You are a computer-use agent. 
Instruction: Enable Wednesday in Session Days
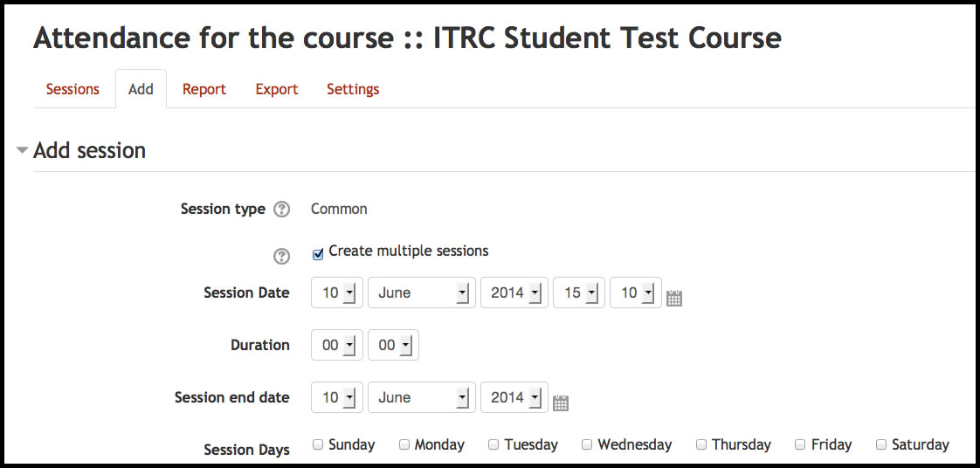pyautogui.click(x=587, y=444)
